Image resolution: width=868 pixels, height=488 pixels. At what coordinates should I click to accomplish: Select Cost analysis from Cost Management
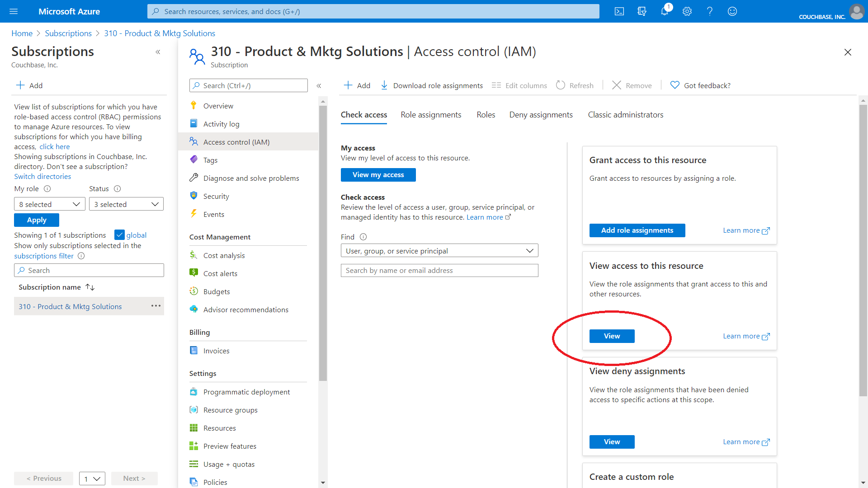[x=224, y=255]
